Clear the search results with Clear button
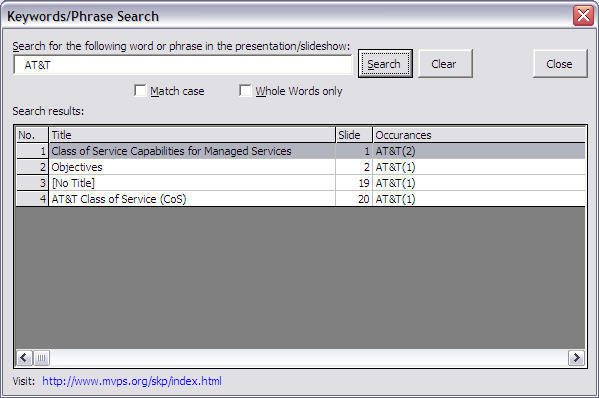Screen dimensions: 599x398 pos(445,63)
